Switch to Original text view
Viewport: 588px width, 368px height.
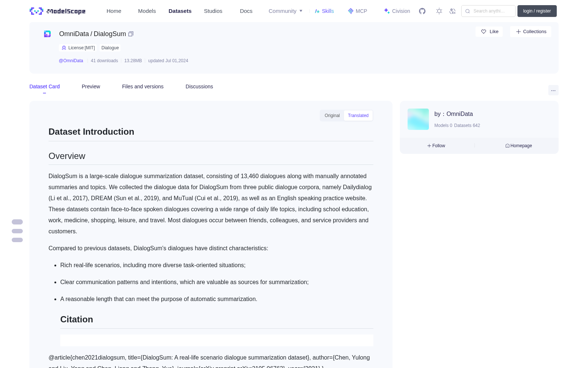pyautogui.click(x=332, y=116)
